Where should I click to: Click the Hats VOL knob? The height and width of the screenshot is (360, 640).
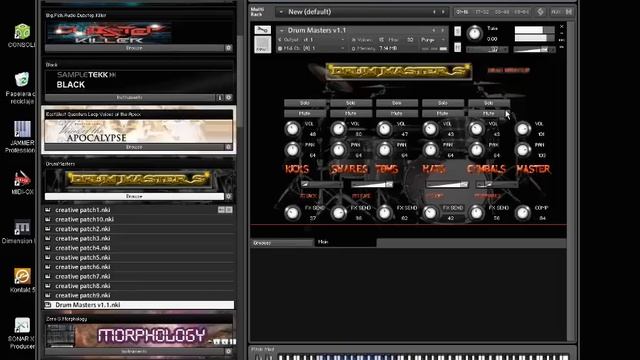[430, 129]
